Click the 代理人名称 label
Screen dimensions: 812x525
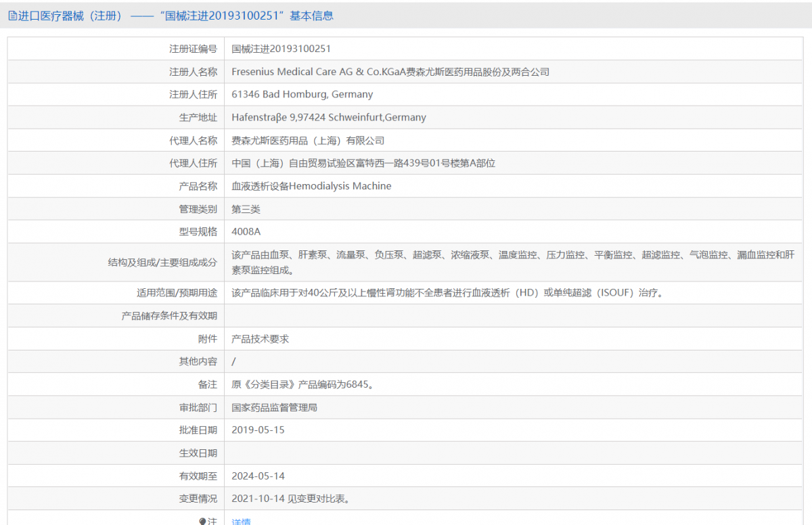pyautogui.click(x=193, y=141)
